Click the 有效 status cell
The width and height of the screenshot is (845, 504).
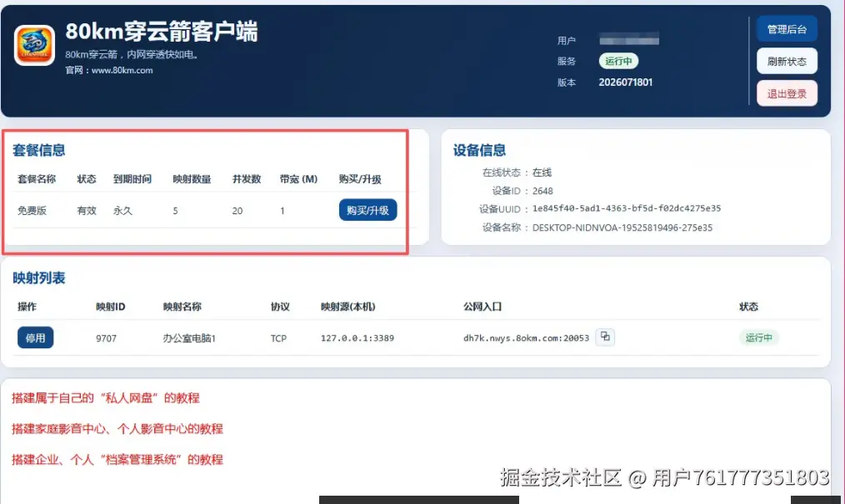click(87, 211)
